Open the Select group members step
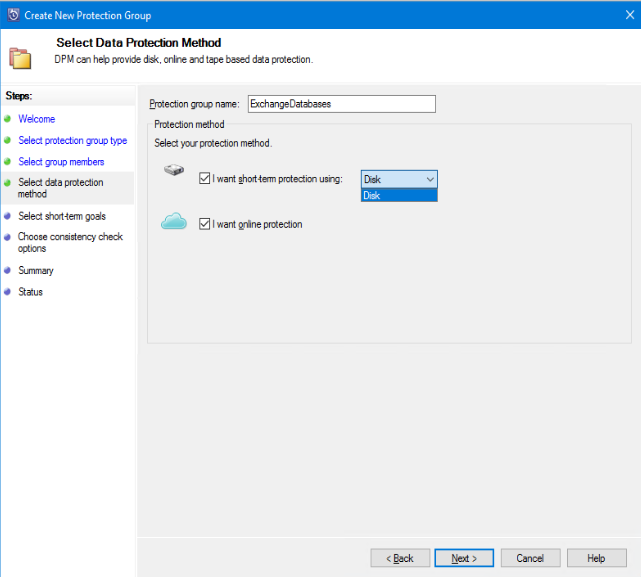 [61, 162]
